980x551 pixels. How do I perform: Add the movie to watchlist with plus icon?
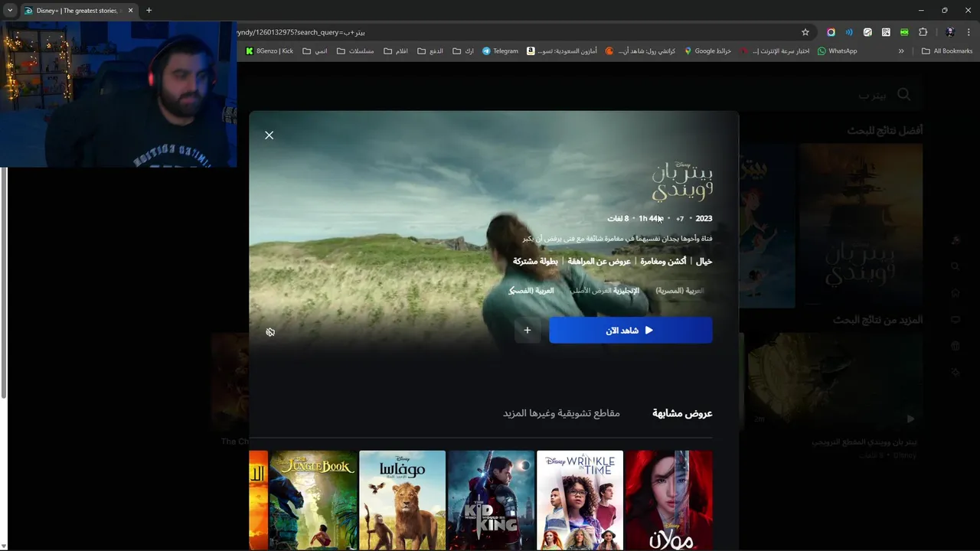(x=528, y=331)
